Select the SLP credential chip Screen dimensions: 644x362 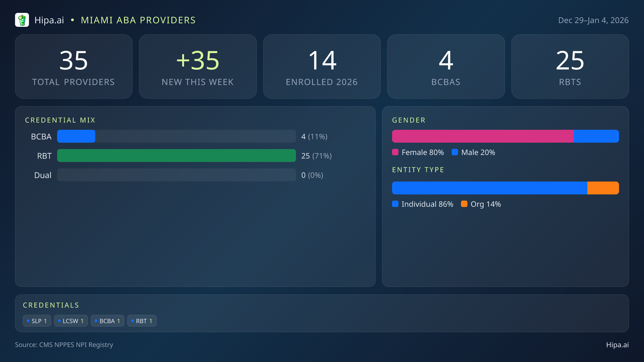click(x=37, y=321)
